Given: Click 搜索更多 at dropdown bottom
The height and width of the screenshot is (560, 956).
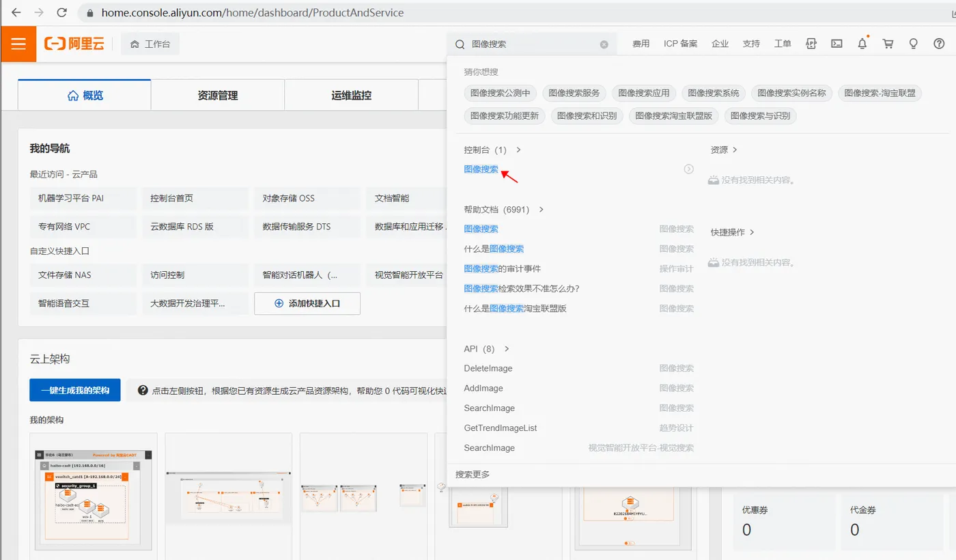Looking at the screenshot, I should coord(473,475).
